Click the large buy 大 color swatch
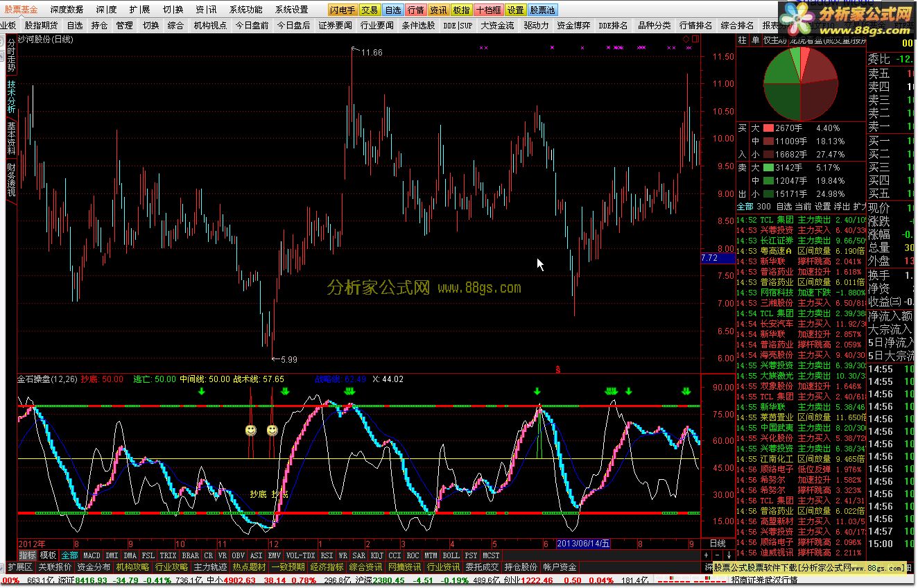Image resolution: width=918 pixels, height=588 pixels. coord(768,128)
